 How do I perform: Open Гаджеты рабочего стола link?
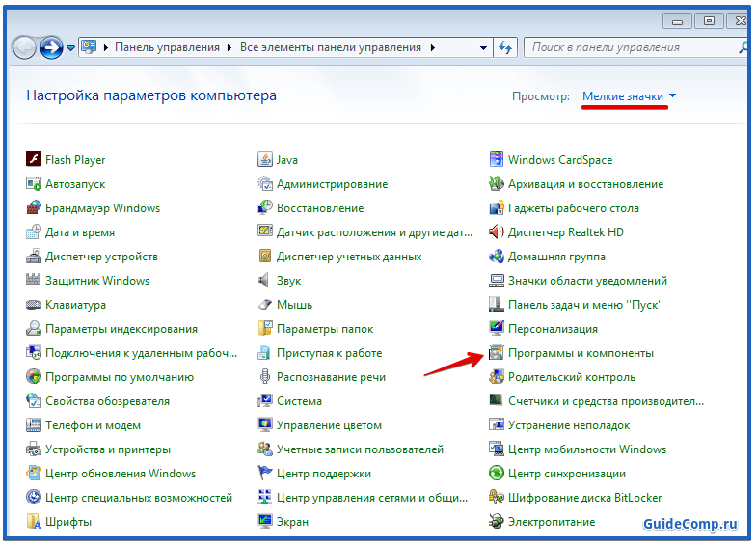[573, 208]
